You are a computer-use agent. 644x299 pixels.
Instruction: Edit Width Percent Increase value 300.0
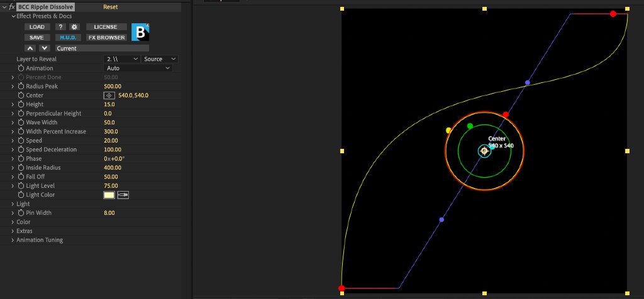tap(111, 131)
